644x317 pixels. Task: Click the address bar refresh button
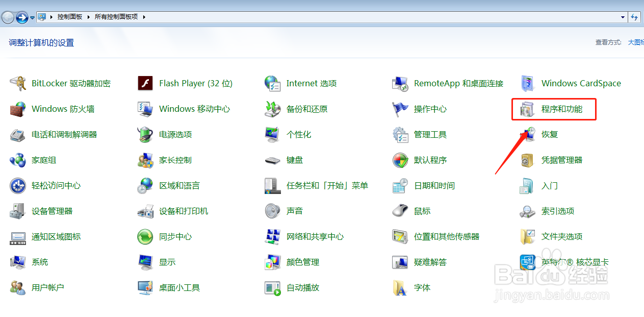[635, 17]
